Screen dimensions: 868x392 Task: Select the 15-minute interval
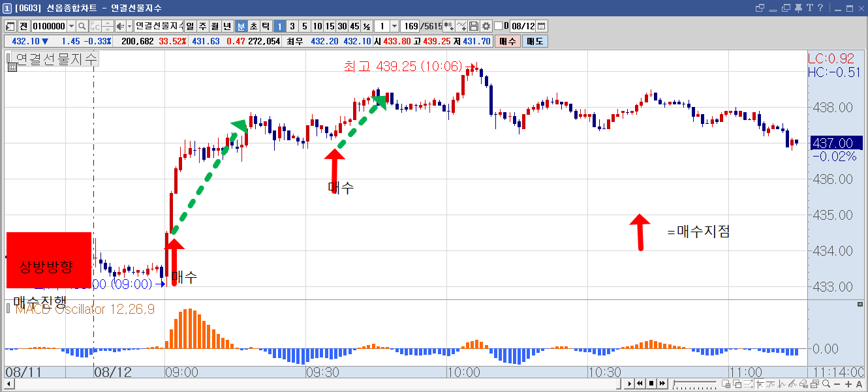(x=330, y=26)
